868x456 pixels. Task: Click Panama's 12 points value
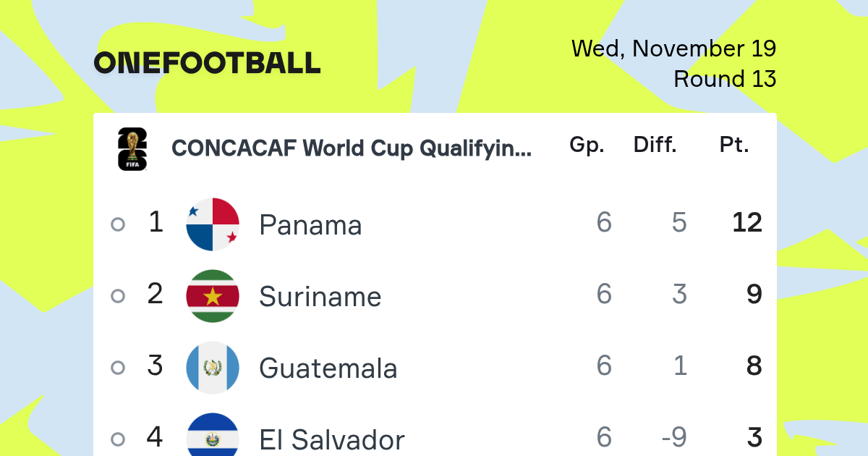tap(747, 223)
